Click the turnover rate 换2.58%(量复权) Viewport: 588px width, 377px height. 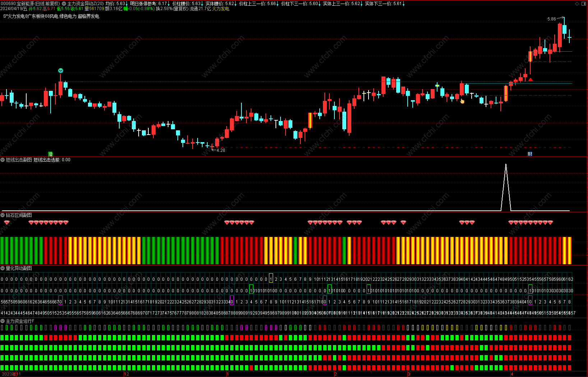(x=172, y=9)
